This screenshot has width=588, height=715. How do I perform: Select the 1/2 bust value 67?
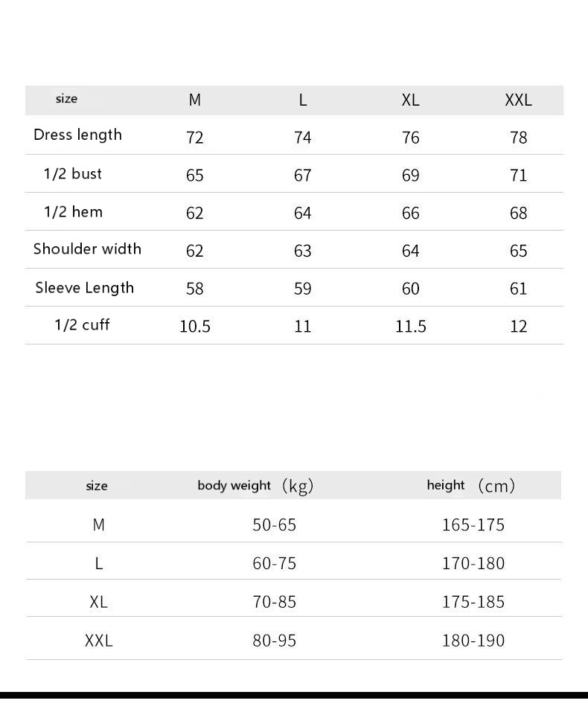coord(302,176)
